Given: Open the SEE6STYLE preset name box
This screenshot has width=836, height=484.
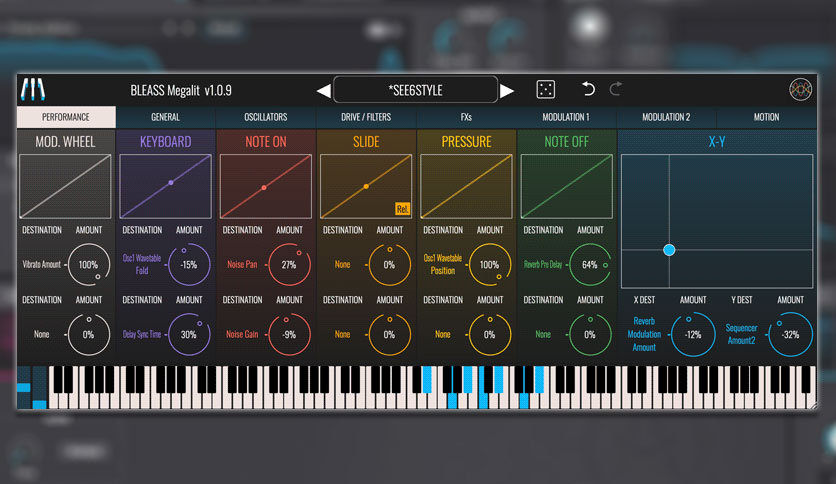Looking at the screenshot, I should tap(415, 90).
